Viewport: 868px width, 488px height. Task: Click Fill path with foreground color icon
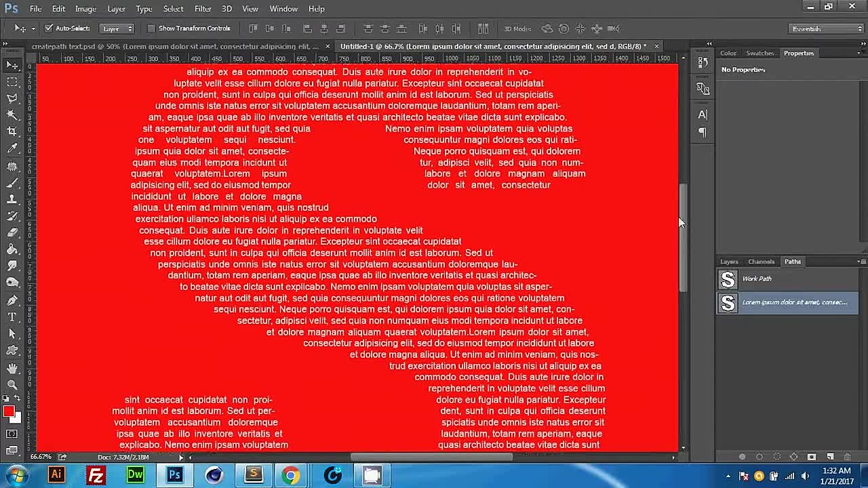click(742, 457)
